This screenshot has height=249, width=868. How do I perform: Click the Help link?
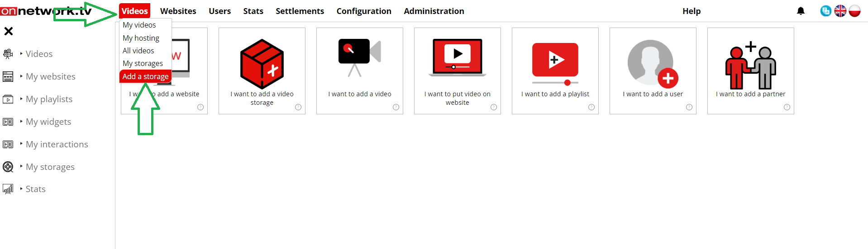coord(691,11)
